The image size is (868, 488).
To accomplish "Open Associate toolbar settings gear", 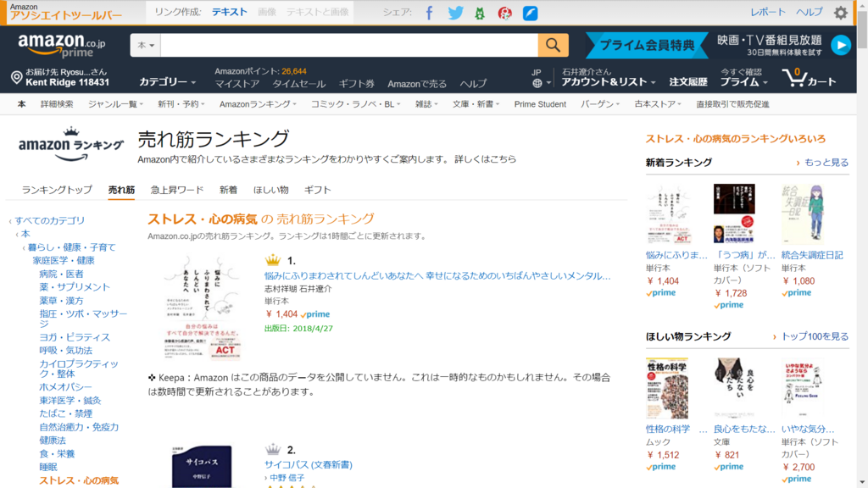I will point(840,13).
